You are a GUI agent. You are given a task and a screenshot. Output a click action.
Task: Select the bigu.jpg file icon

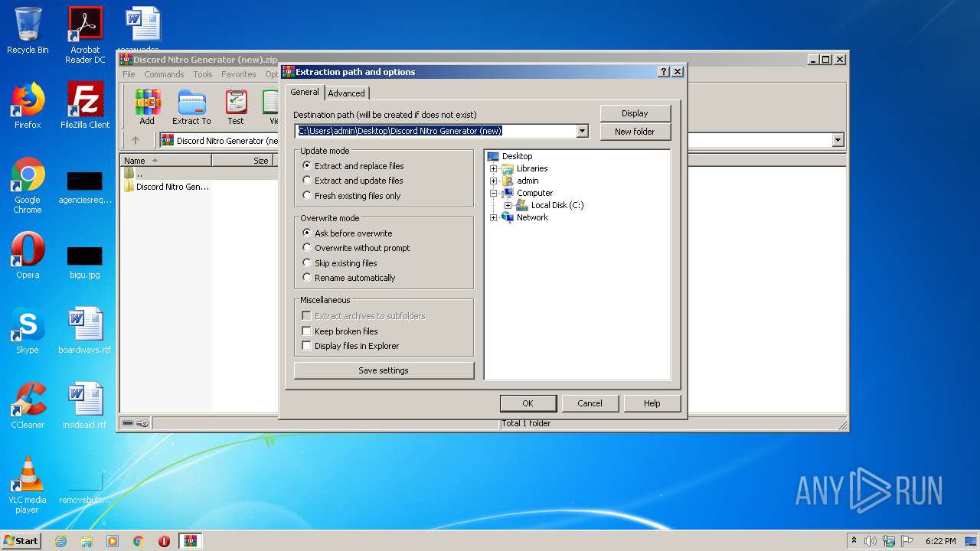click(x=85, y=261)
